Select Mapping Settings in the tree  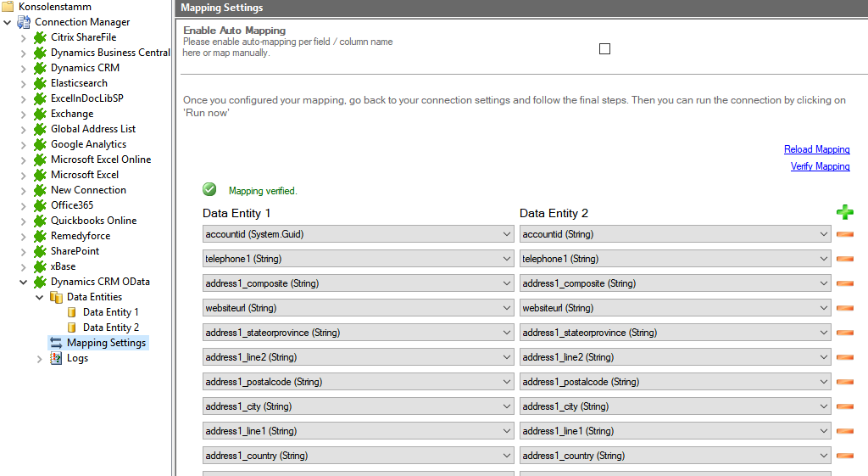point(106,343)
